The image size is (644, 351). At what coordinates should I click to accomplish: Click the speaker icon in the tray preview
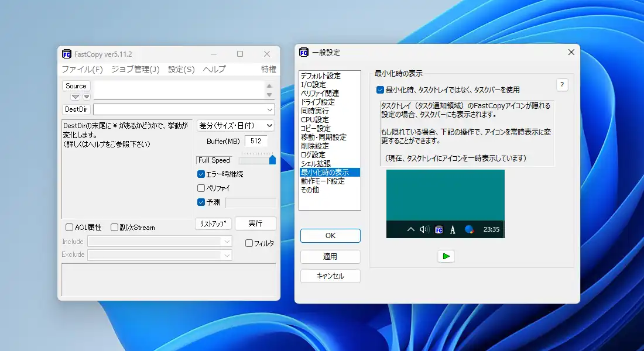(424, 229)
